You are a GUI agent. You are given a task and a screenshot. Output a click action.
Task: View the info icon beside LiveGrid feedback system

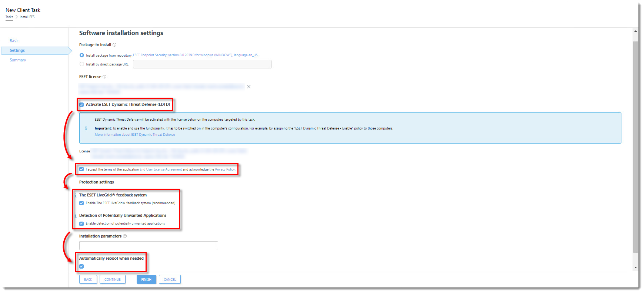76,195
